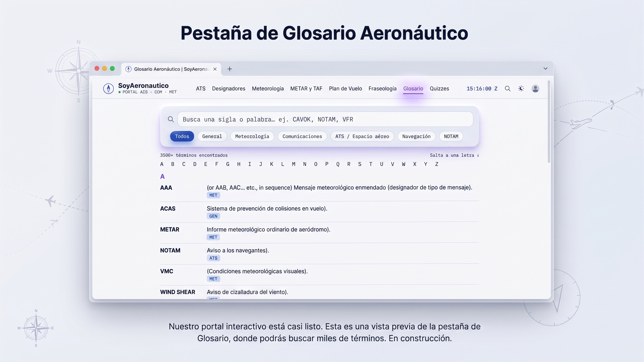Click the tab favicon in the browser tab
Viewport: 644px width, 362px height.
pyautogui.click(x=129, y=69)
